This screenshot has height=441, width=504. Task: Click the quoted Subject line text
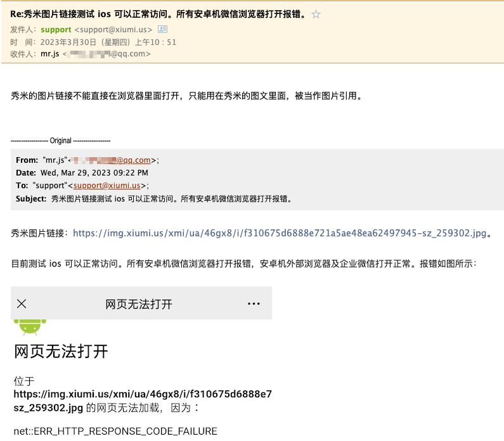click(x=171, y=199)
